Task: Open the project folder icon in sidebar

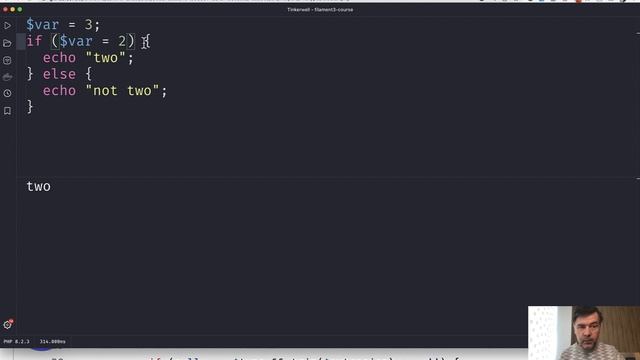Action: (x=7, y=43)
